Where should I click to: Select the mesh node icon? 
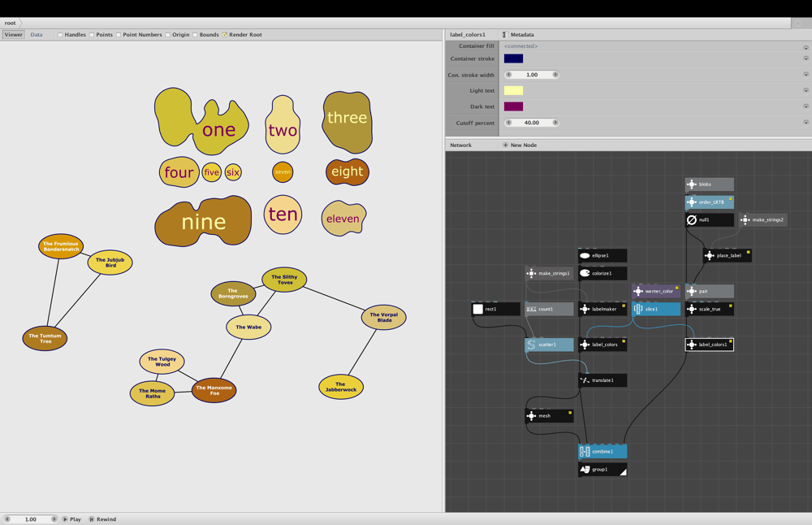pos(531,415)
